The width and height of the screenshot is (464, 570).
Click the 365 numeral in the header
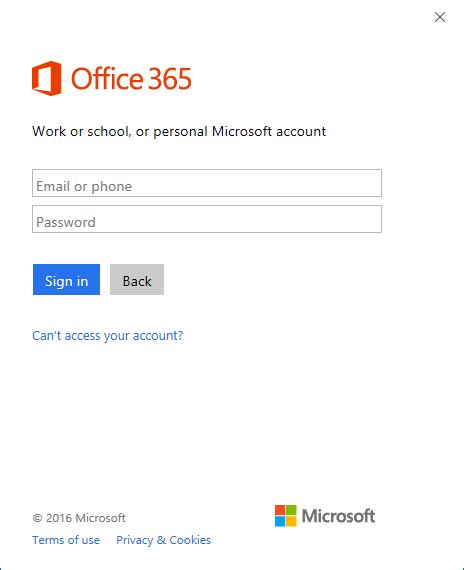click(169, 79)
